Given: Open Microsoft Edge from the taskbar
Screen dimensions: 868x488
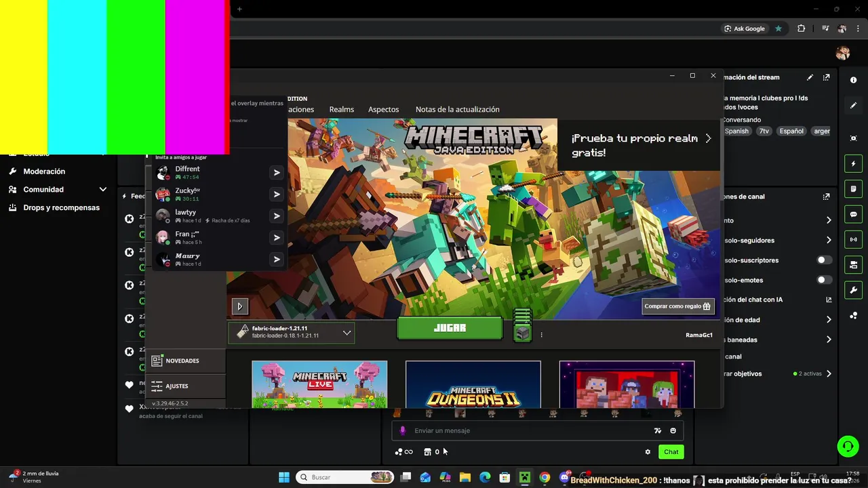Looking at the screenshot, I should [485, 477].
